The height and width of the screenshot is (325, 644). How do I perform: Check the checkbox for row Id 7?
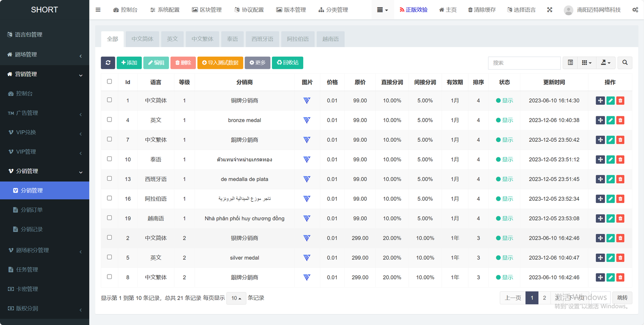tap(110, 139)
